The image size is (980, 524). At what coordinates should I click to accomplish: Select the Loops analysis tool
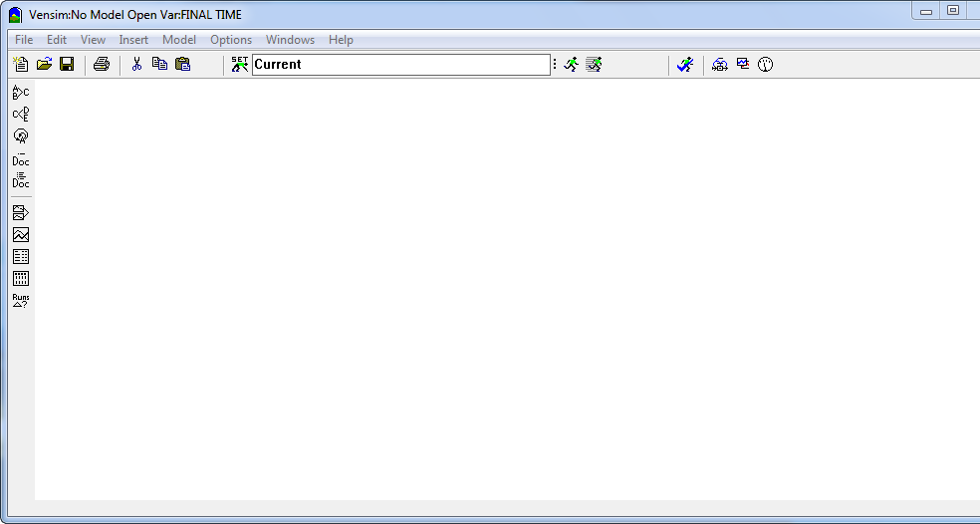click(x=20, y=136)
